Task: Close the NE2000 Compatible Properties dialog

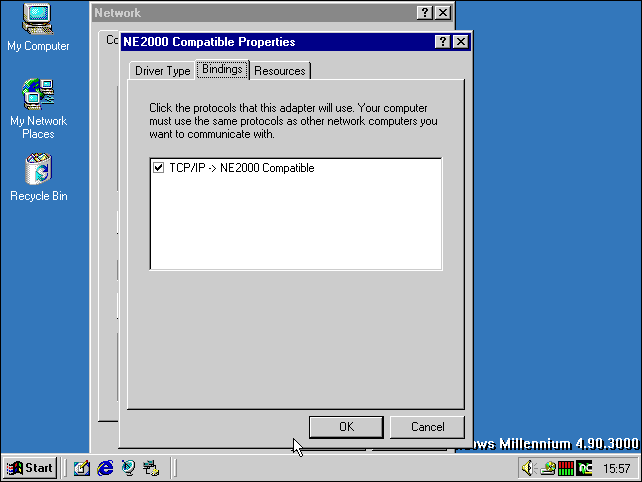Action: click(x=461, y=42)
